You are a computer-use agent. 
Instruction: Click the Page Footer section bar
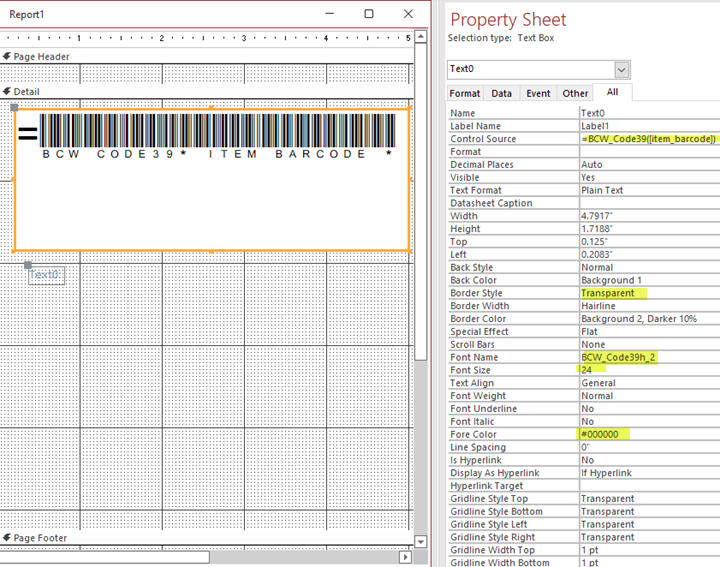point(207,538)
